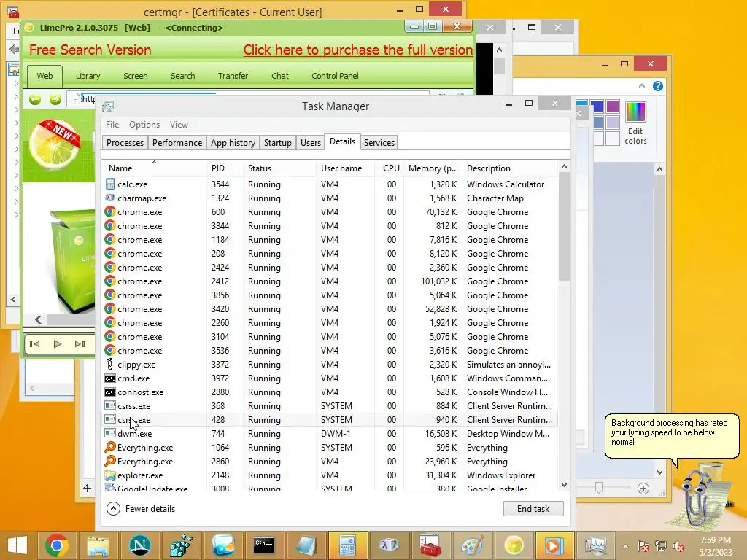Viewport: 747px width, 560px height.
Task: Select the purple color swatch in Paint
Action: pyautogui.click(x=613, y=106)
